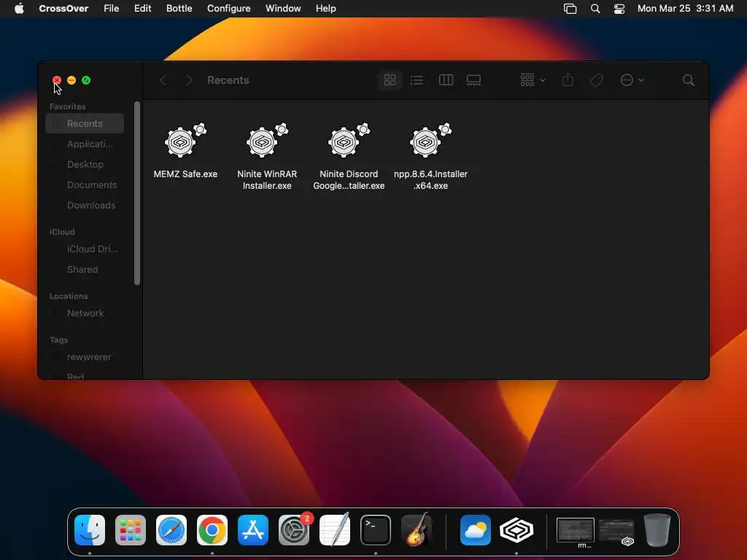Image resolution: width=747 pixels, height=560 pixels.
Task: Open Shared in the sidebar
Action: [85, 270]
